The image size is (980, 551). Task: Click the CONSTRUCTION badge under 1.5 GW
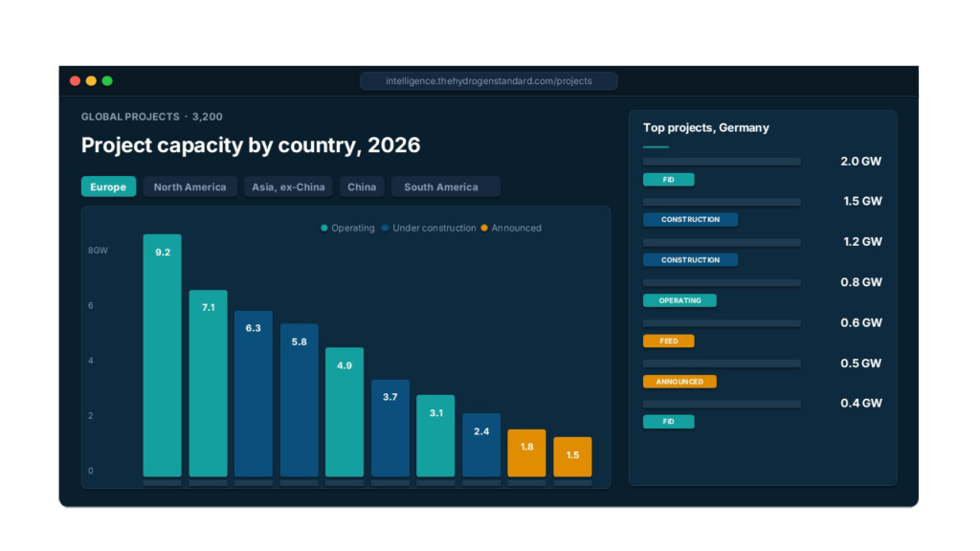(691, 219)
